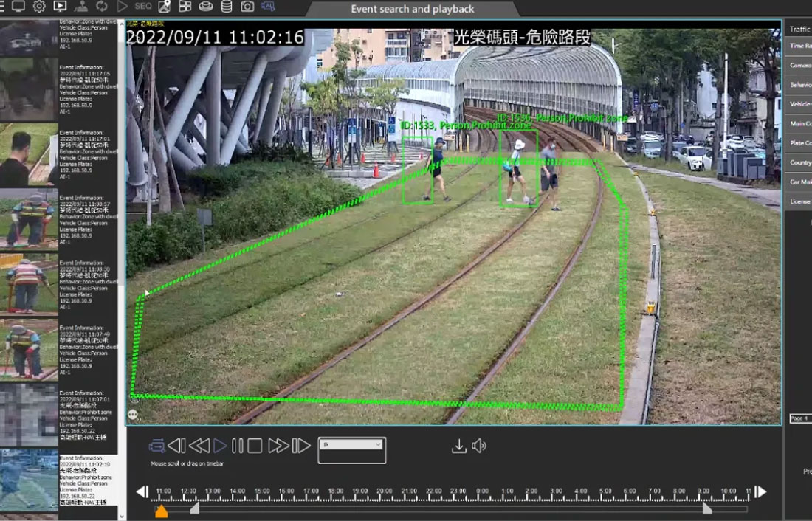Screen dimensions: 812x521
Task: Open the playback speed dropdown
Action: [x=351, y=444]
